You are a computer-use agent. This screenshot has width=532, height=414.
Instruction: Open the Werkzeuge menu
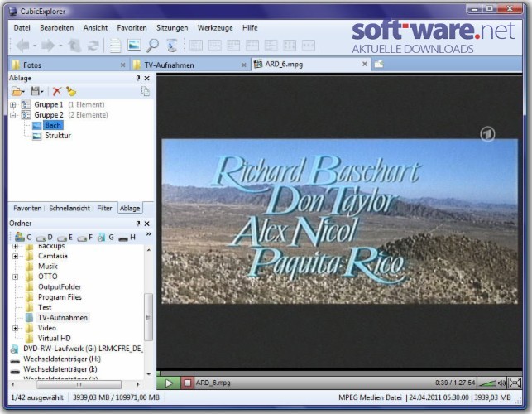[x=215, y=28]
